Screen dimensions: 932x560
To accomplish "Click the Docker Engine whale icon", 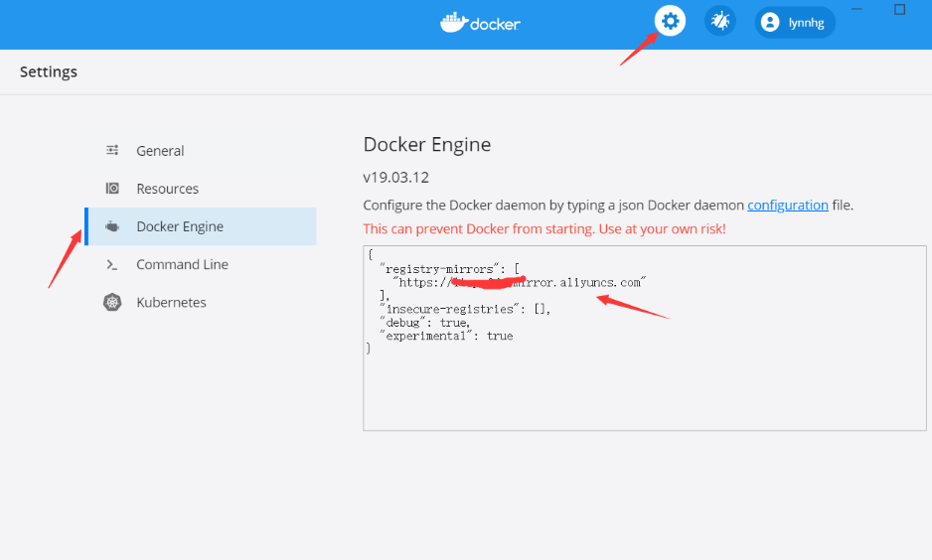I will (x=112, y=226).
